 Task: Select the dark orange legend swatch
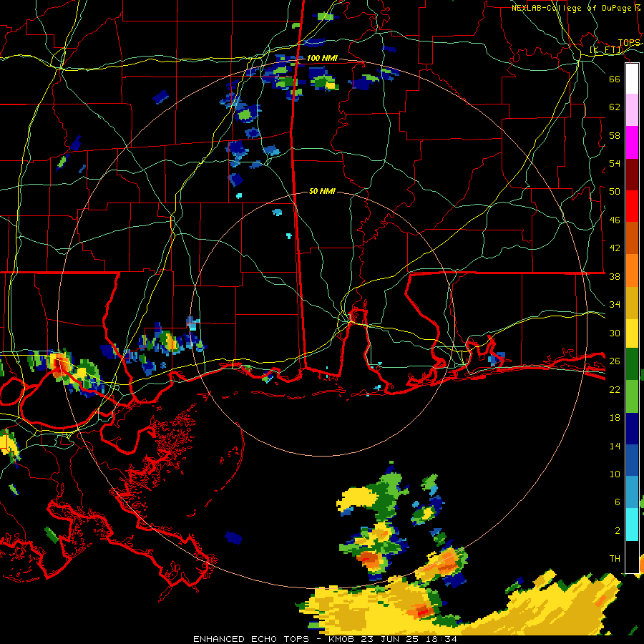coord(632,238)
